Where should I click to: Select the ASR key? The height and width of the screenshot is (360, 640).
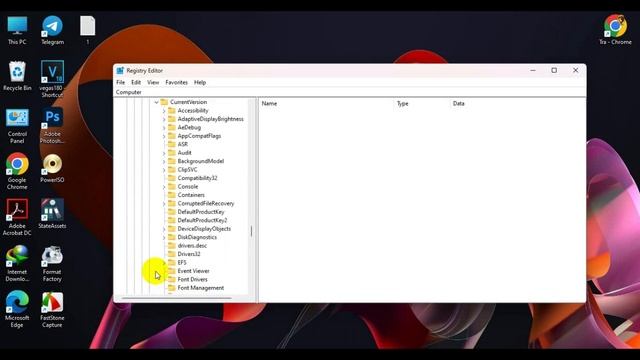(182, 144)
